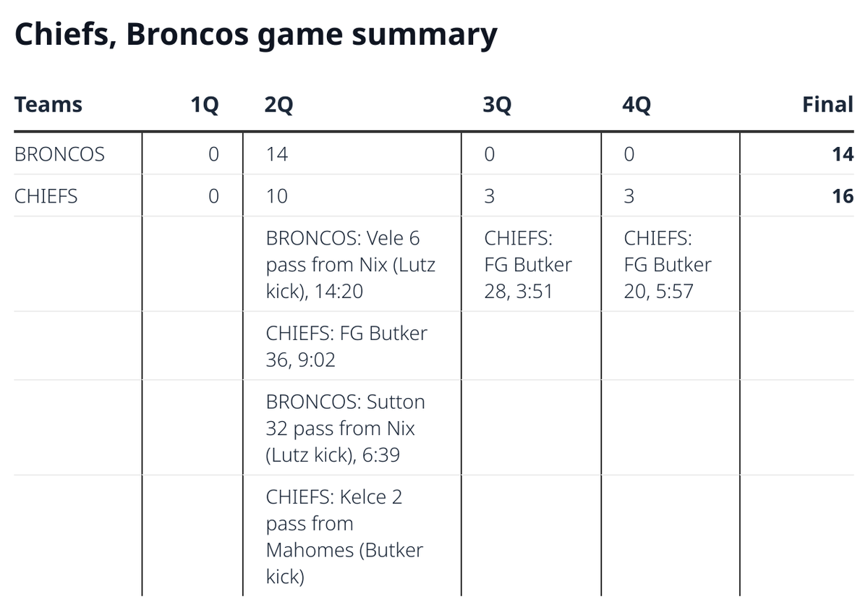Select the Sutton 32 pass from Nix entry
Viewport: 868px width, 610px height.
[345, 428]
